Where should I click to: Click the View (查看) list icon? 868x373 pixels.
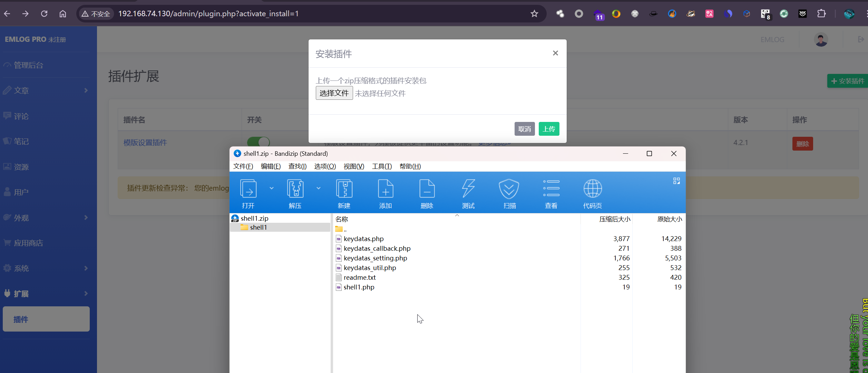551,190
